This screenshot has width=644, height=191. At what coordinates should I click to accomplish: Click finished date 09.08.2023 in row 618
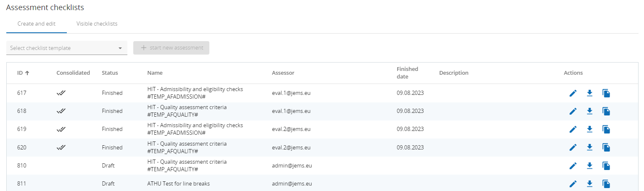coord(410,111)
